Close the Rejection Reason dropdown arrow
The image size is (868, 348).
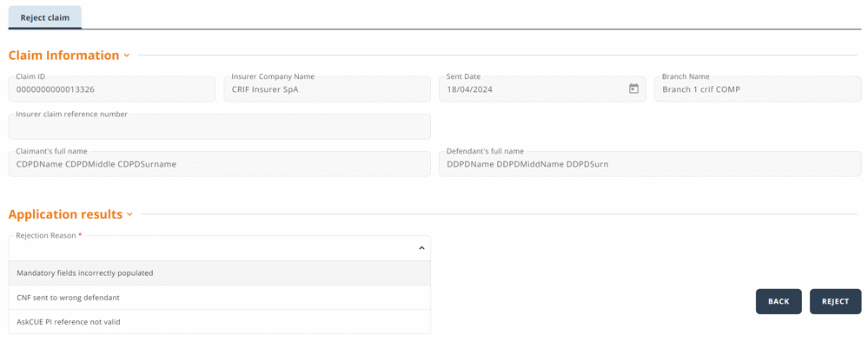(x=421, y=248)
